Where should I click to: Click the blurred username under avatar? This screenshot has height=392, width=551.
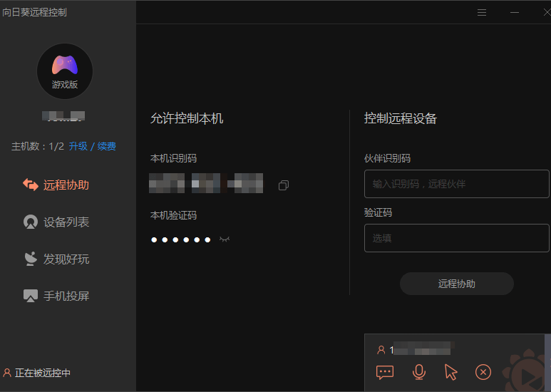(x=63, y=116)
